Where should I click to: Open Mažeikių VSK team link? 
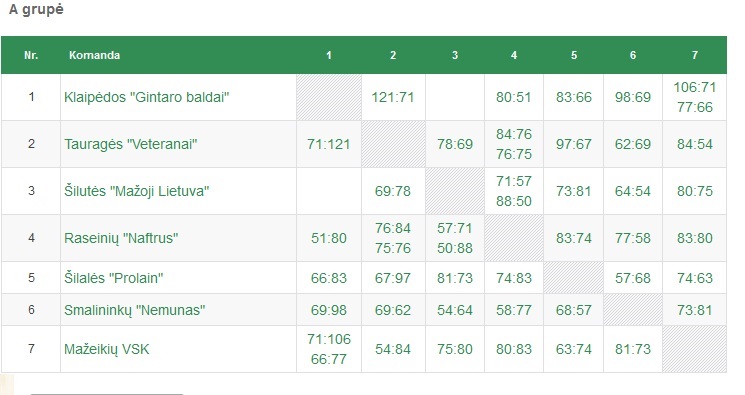(107, 349)
